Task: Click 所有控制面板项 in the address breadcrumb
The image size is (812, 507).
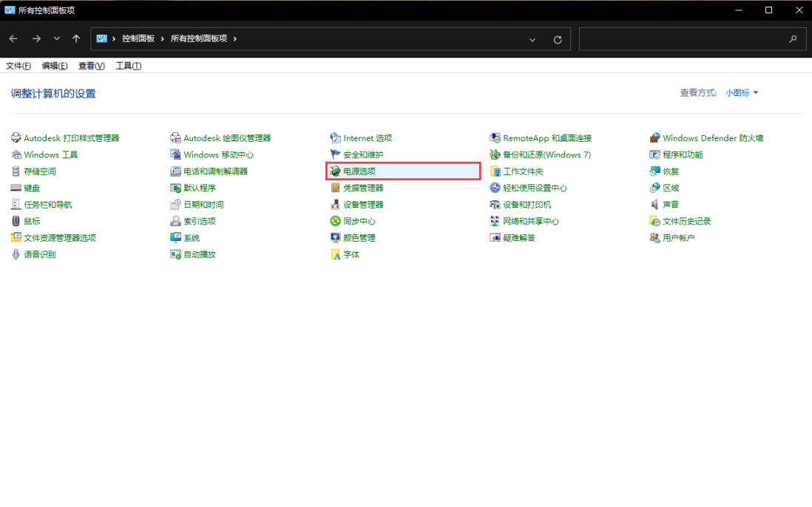Action: pyautogui.click(x=199, y=38)
